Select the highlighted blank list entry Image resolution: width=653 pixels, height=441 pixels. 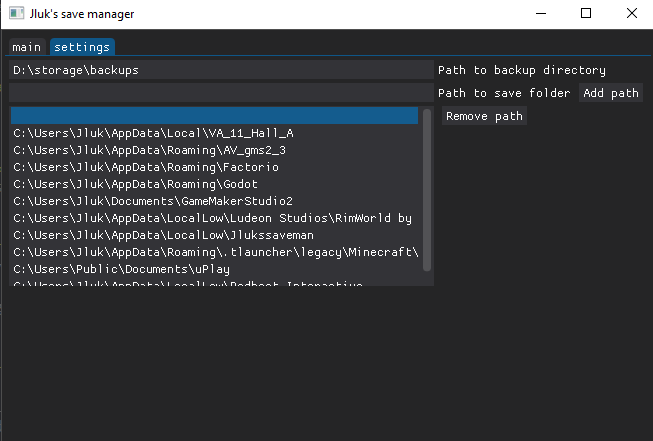[x=214, y=115]
